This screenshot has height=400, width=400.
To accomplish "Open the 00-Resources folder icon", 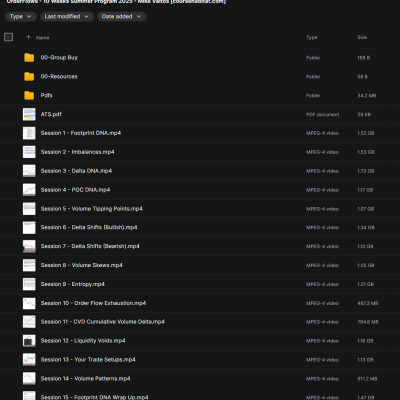I will coord(29,77).
